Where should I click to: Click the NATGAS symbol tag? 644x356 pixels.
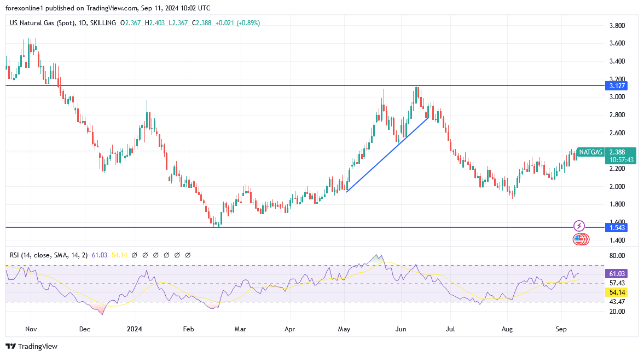point(590,152)
